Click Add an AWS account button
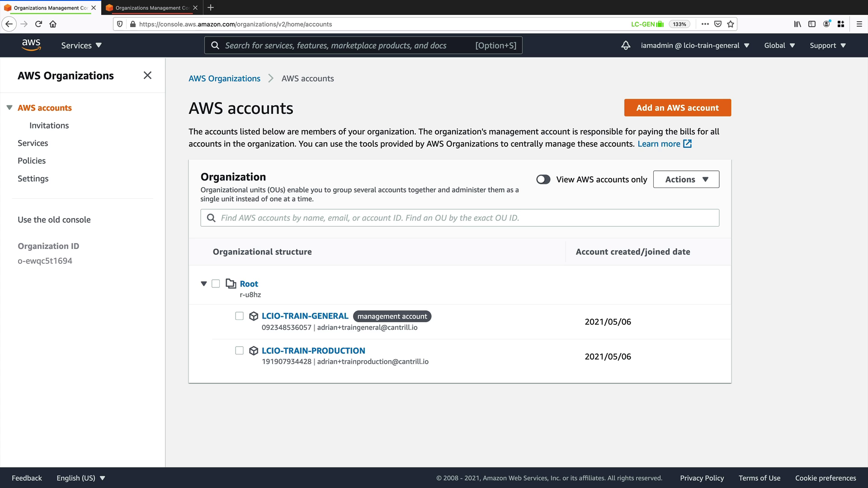Viewport: 868px width, 488px height. click(x=678, y=108)
